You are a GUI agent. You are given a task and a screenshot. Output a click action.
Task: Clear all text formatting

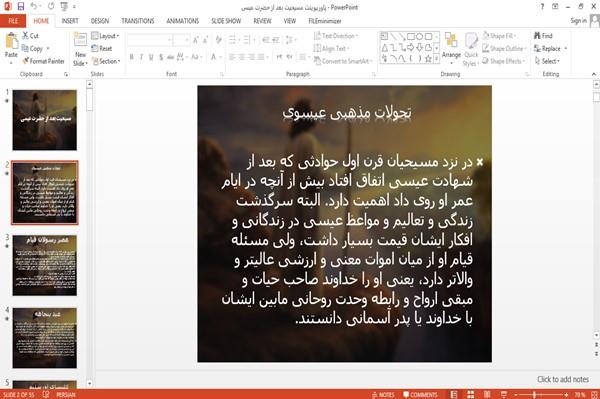[218, 40]
